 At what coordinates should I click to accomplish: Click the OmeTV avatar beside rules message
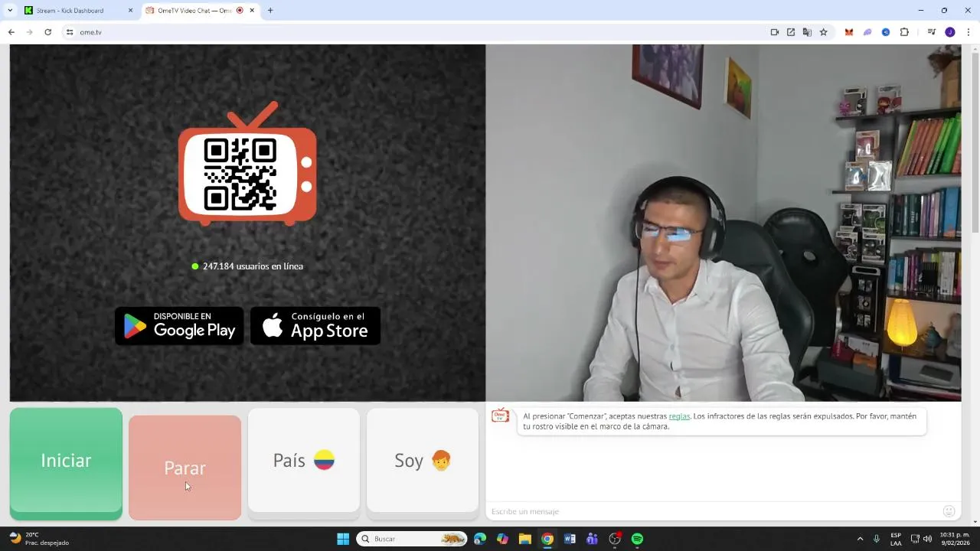coord(500,416)
